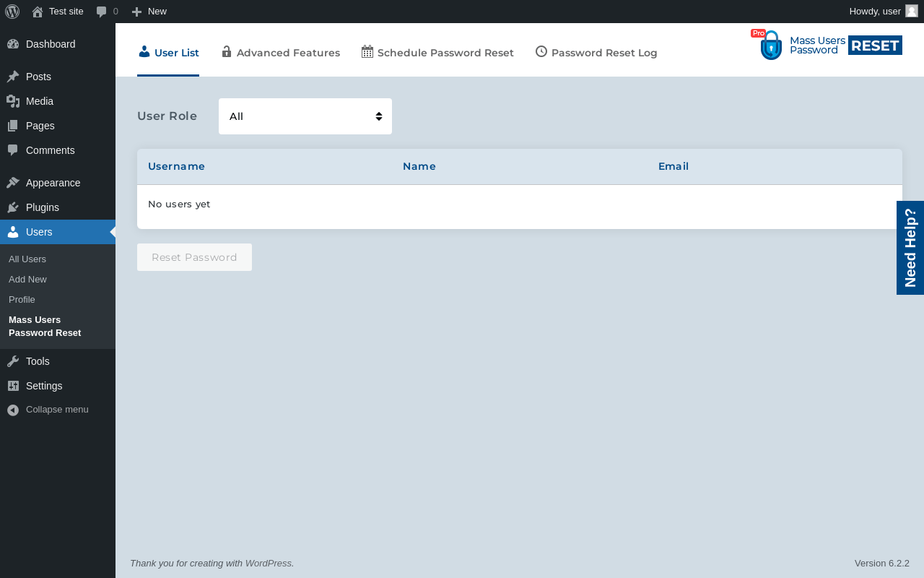
Task: Click the Pages icon in sidebar
Action: pos(13,126)
